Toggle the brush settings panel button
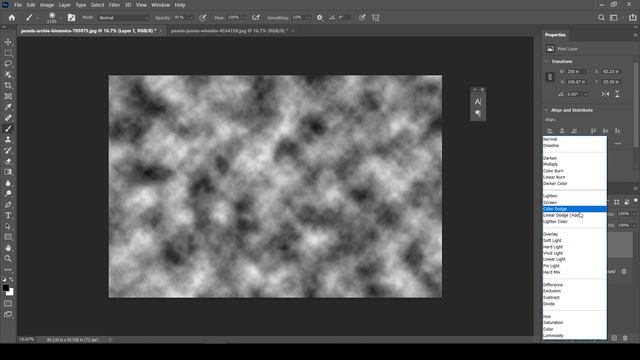The width and height of the screenshot is (640, 360). [x=71, y=18]
